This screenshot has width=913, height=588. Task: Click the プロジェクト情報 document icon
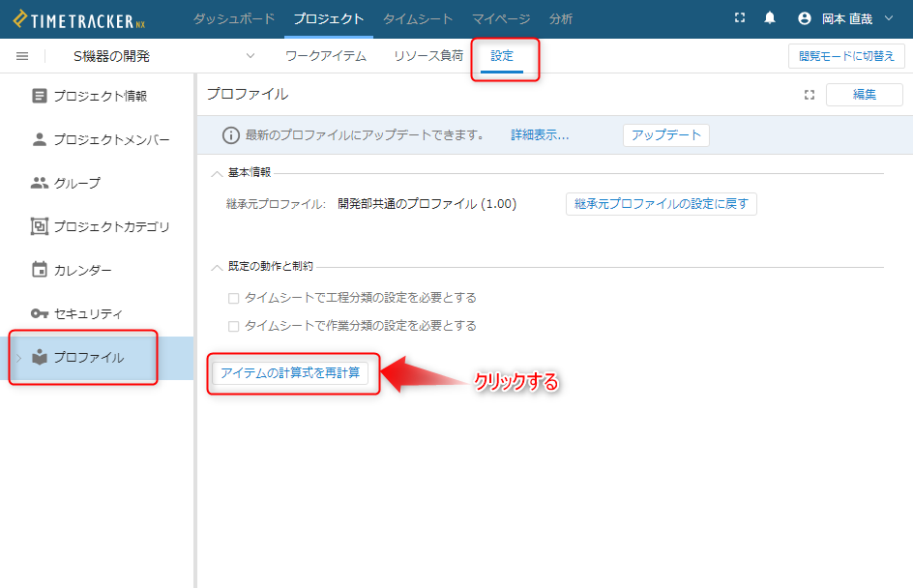click(39, 96)
